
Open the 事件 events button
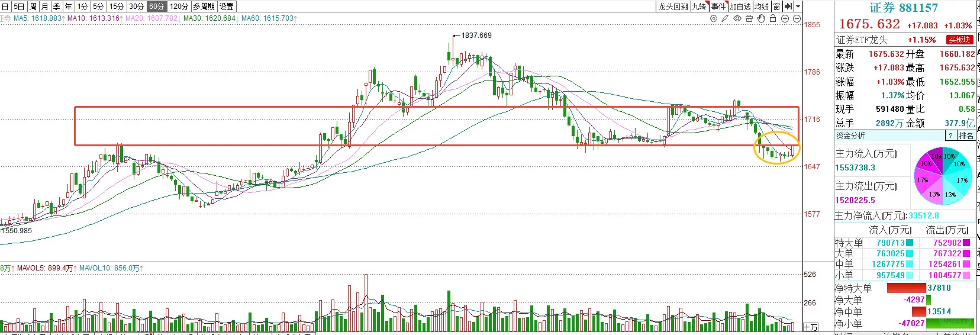click(718, 7)
